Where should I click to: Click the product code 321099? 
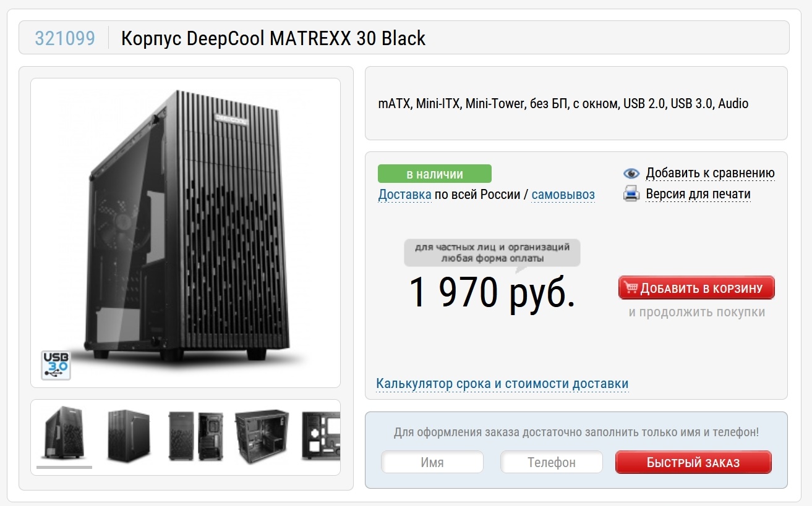[x=65, y=38]
